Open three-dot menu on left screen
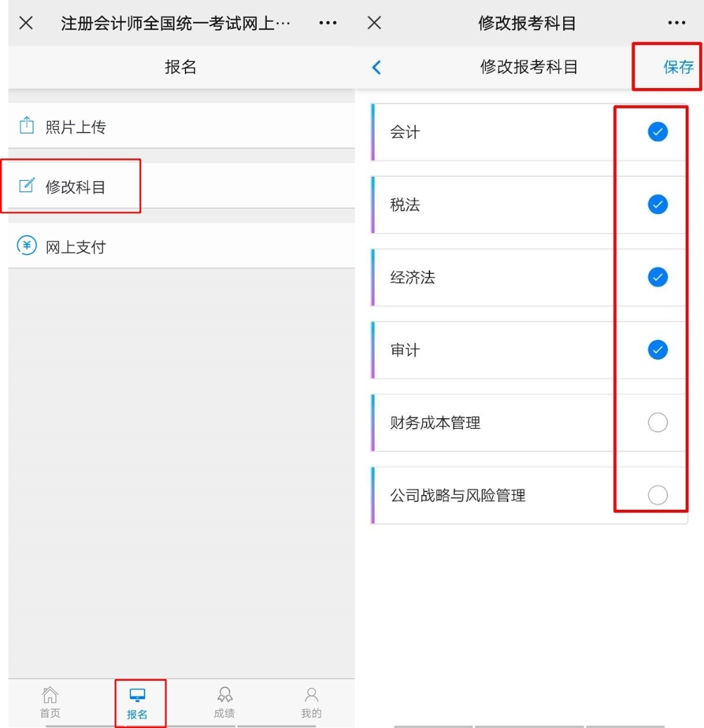 click(x=328, y=23)
